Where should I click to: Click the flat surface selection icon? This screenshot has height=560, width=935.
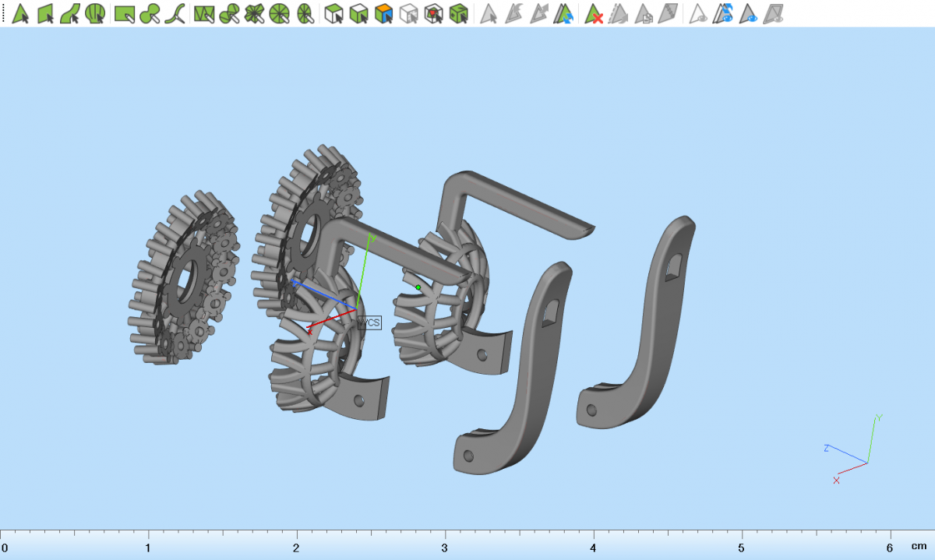click(45, 13)
